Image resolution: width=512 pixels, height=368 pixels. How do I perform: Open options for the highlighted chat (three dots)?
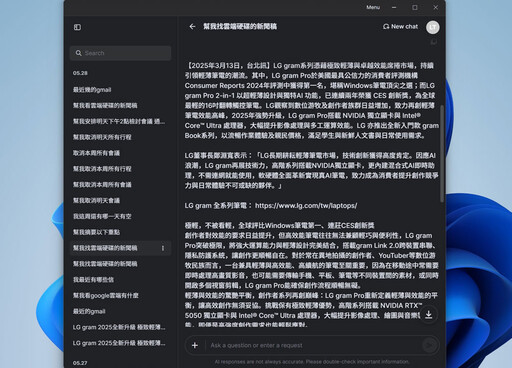(163, 248)
